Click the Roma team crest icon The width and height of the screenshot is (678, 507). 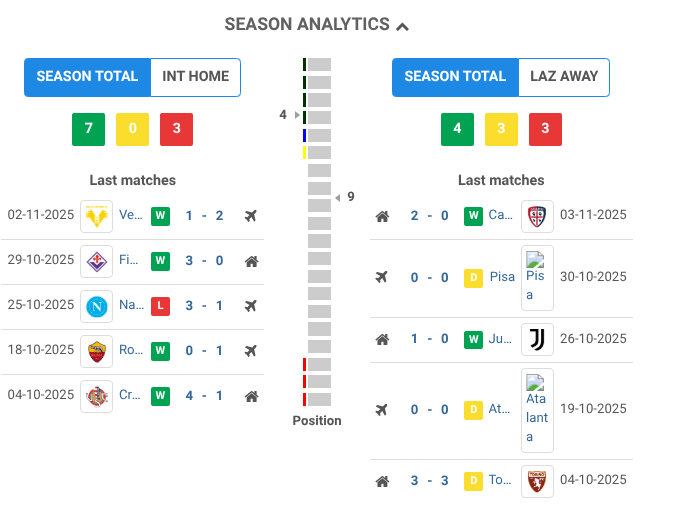click(x=97, y=351)
